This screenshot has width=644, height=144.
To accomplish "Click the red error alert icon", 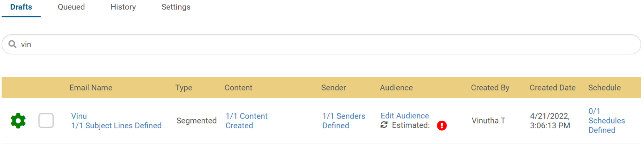I will click(442, 126).
